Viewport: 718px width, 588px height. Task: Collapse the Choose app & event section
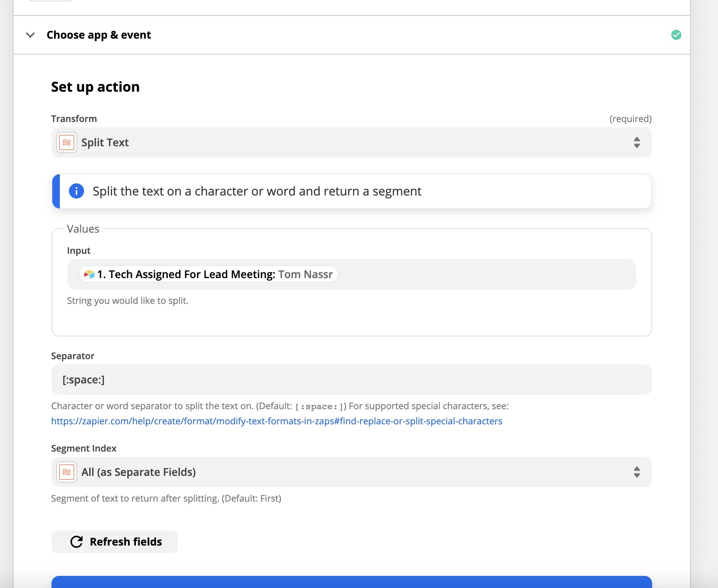30,35
